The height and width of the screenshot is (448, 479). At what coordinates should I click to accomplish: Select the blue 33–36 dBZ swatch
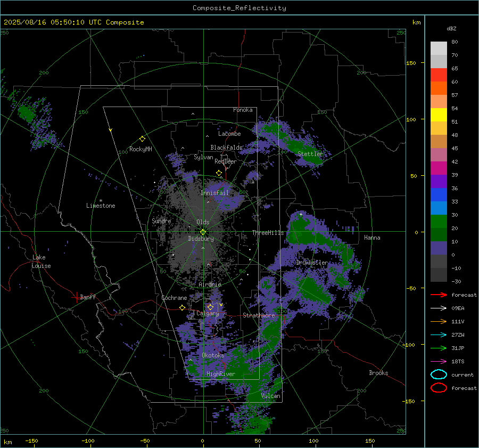pyautogui.click(x=439, y=195)
